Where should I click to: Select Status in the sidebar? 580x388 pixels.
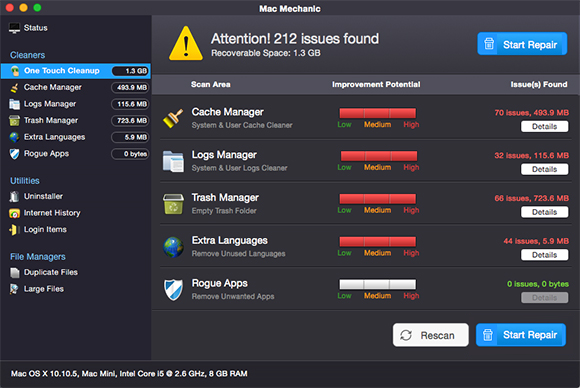(36, 28)
